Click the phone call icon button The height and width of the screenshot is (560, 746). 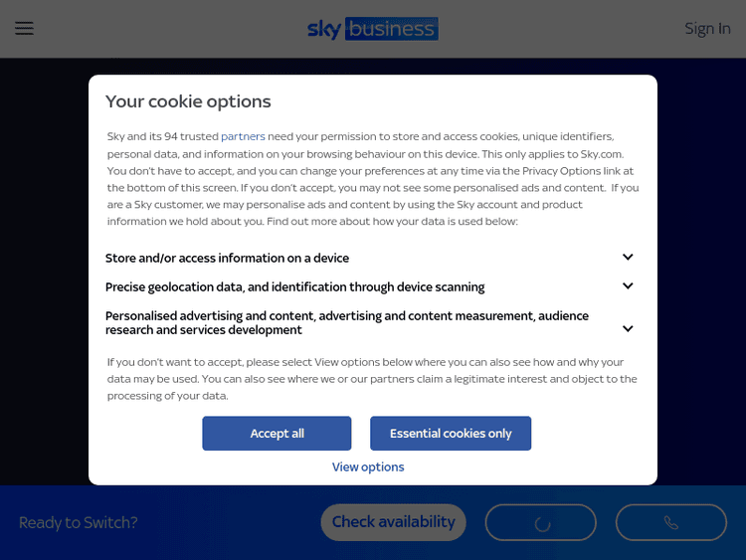[x=670, y=522]
